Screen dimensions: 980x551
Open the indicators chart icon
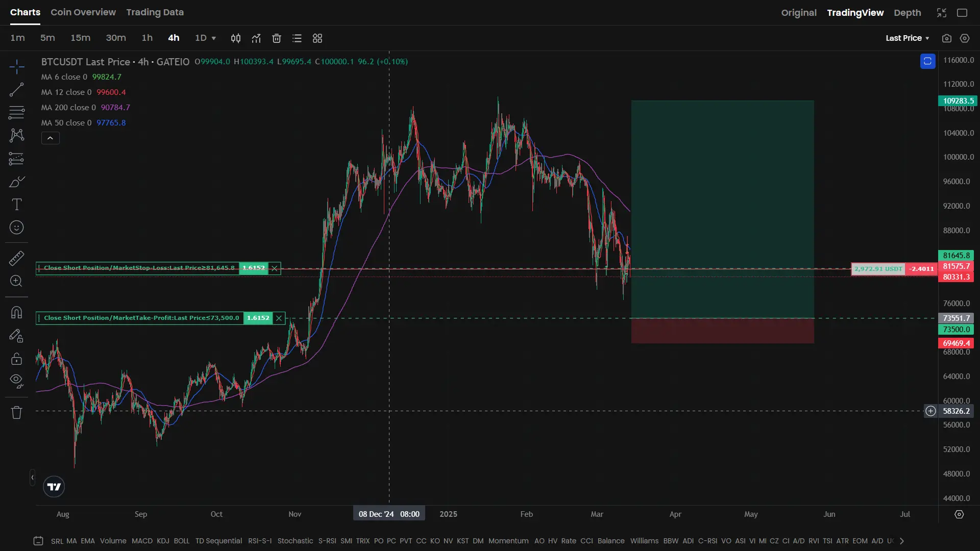pos(256,38)
